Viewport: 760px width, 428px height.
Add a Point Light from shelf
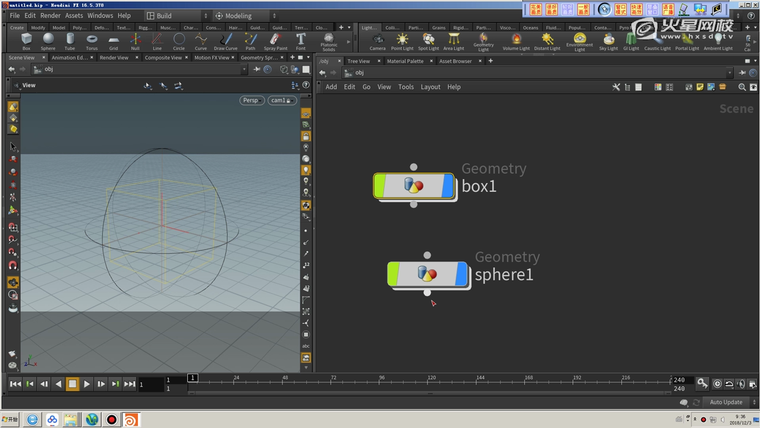[x=403, y=41]
